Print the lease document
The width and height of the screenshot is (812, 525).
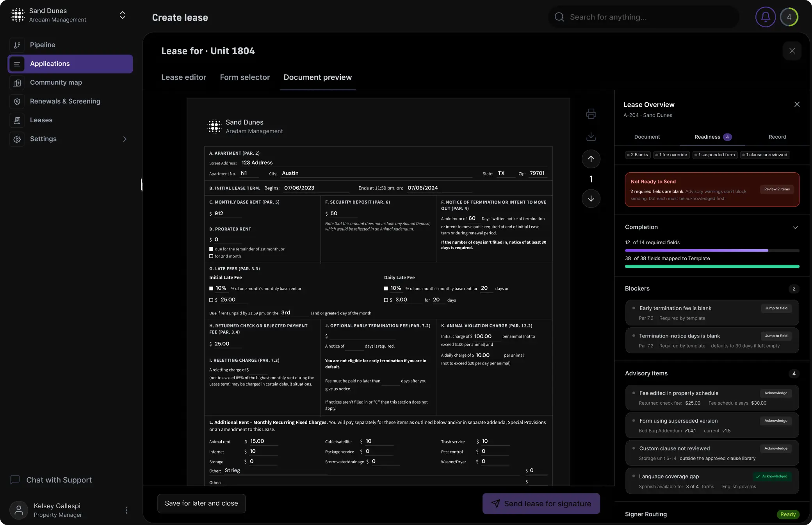tap(591, 114)
